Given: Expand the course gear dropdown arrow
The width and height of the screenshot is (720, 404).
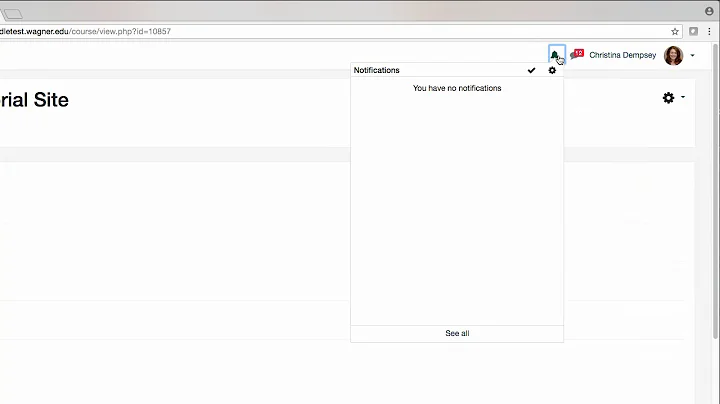Looking at the screenshot, I should [x=683, y=97].
